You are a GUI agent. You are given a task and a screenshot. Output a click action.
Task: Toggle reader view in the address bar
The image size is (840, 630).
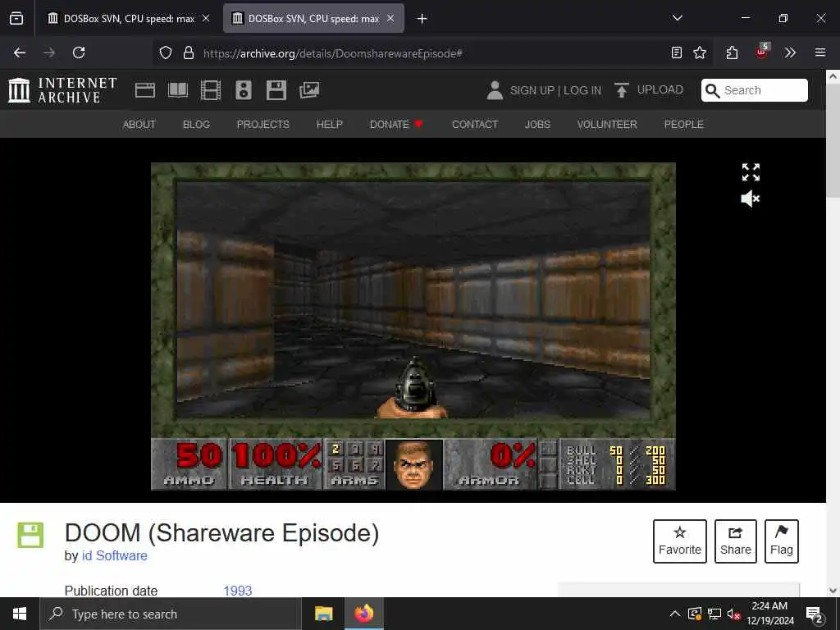coord(677,52)
